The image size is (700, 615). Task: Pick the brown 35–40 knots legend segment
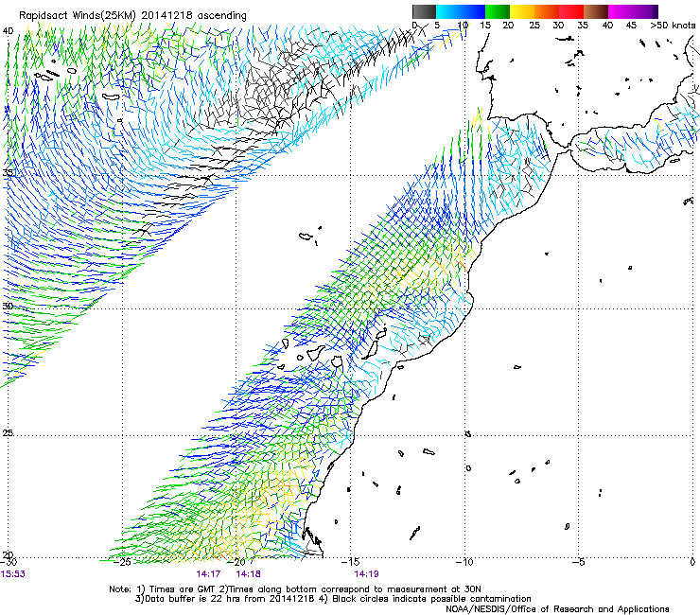[596, 11]
